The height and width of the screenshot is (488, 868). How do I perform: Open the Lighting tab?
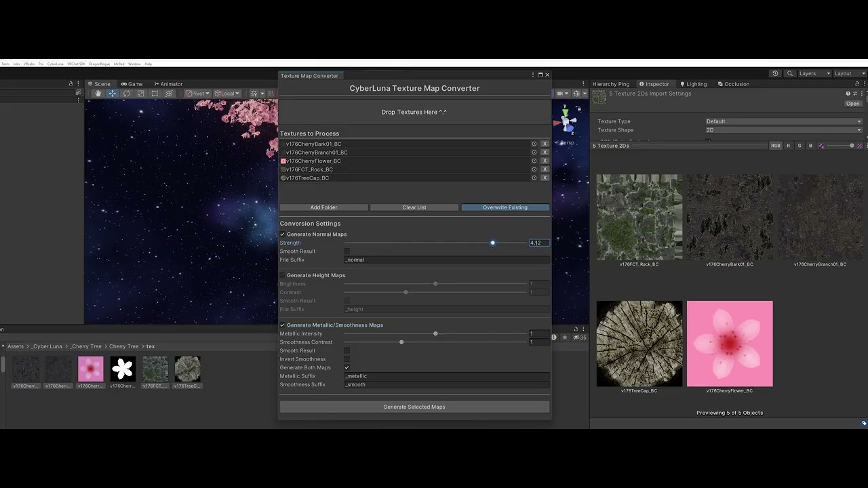(x=693, y=84)
